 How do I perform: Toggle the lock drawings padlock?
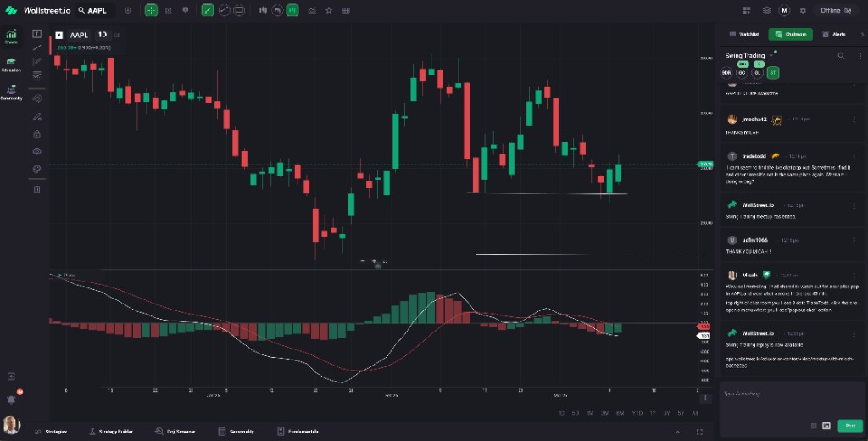(37, 134)
